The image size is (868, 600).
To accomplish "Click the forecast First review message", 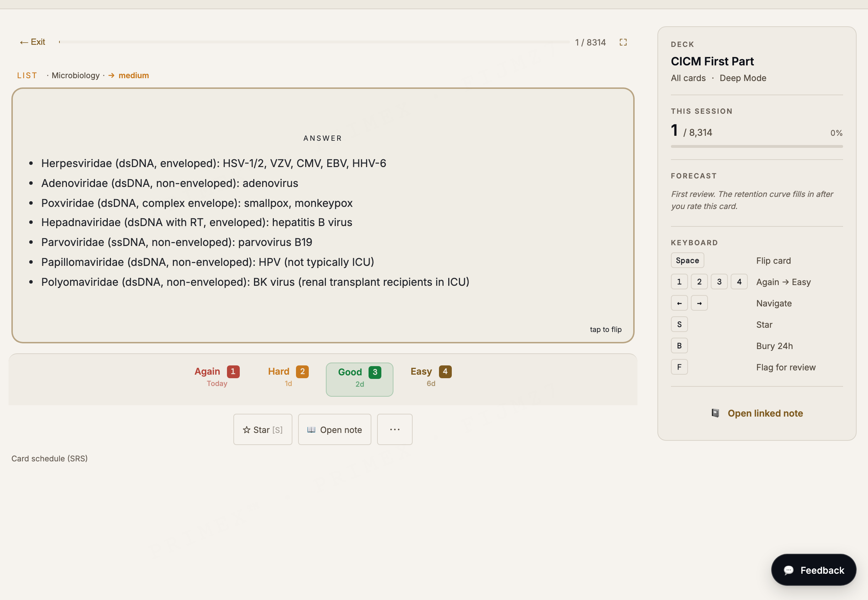I will tap(752, 200).
